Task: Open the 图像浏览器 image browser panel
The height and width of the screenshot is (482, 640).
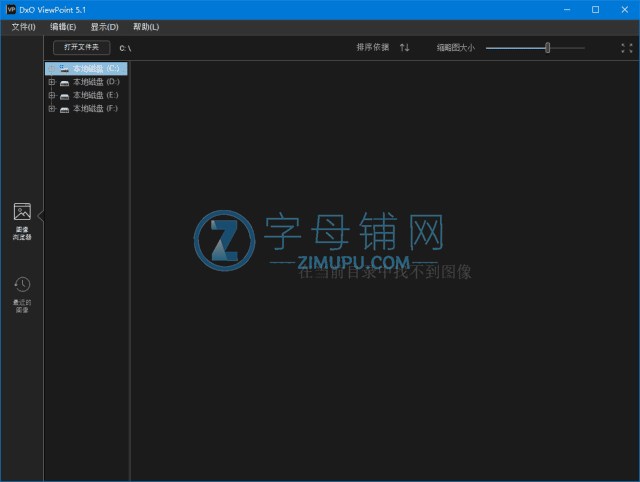Action: click(22, 221)
